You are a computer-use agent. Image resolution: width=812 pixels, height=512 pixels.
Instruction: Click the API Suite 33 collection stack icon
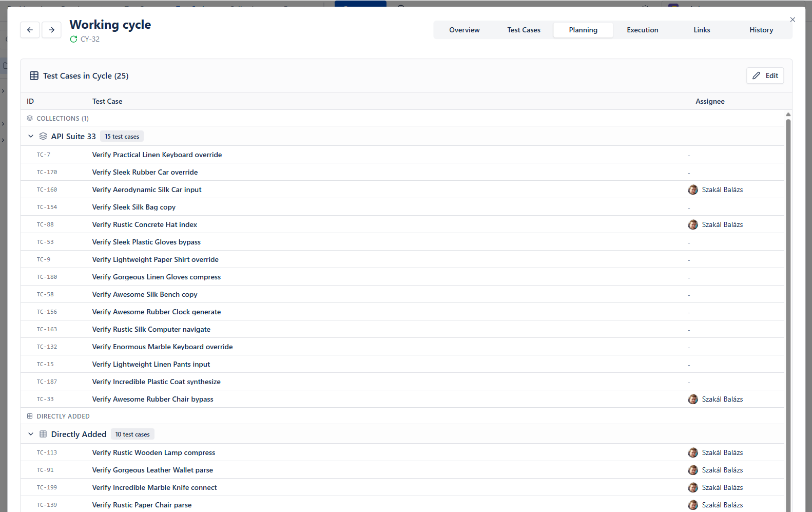pyautogui.click(x=43, y=136)
